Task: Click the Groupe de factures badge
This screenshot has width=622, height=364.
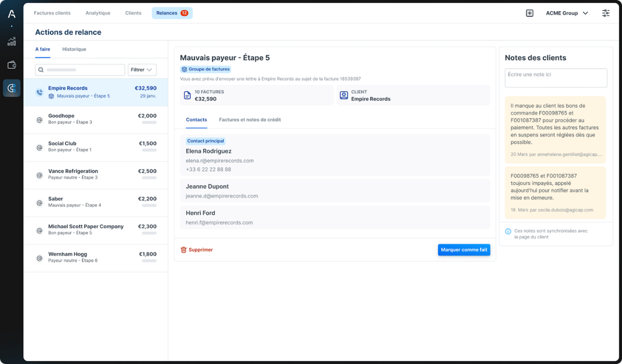Action: (x=205, y=69)
